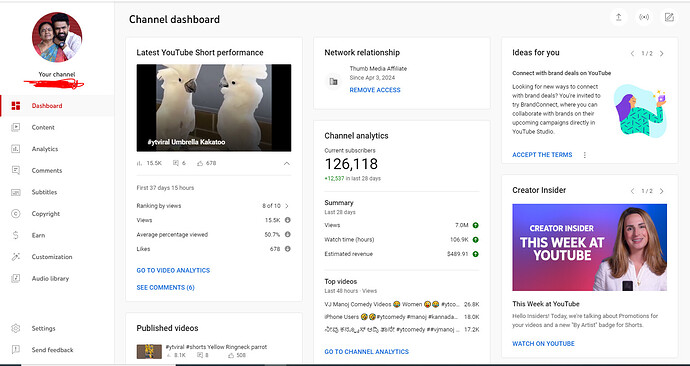This screenshot has width=690, height=366.
Task: Click the 'Thumb Media Affiliate' network name
Action: click(x=378, y=69)
